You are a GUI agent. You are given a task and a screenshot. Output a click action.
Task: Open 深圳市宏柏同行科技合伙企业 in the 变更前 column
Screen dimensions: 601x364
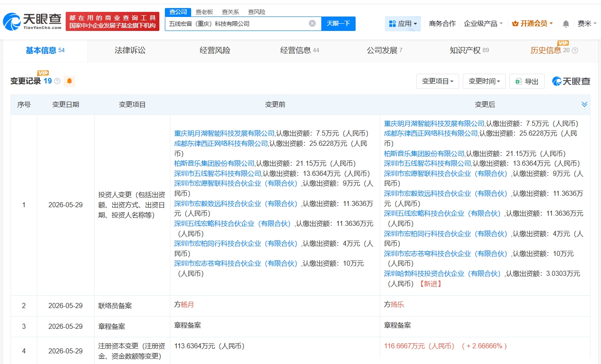pyautogui.click(x=237, y=244)
